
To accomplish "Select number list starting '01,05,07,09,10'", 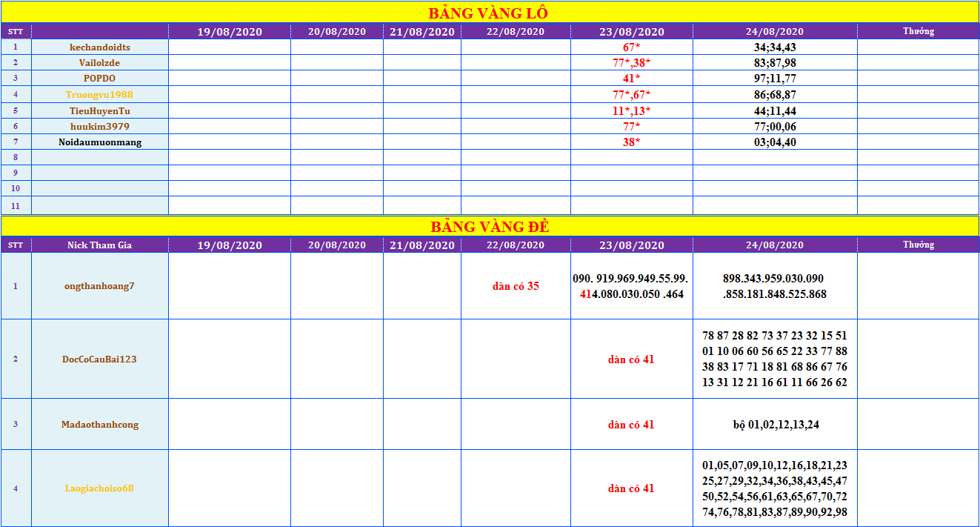I will point(775,488).
